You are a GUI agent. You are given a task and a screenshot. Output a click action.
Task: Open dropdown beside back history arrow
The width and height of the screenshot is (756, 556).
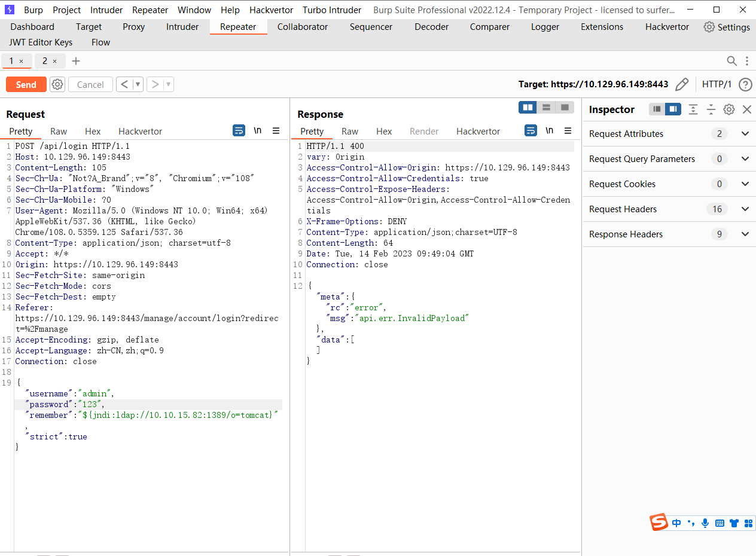[138, 84]
